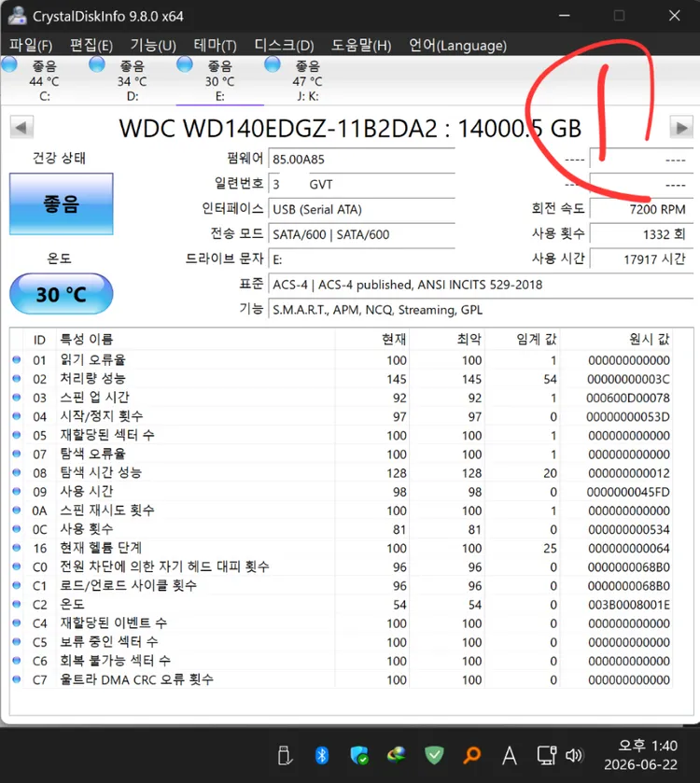Select row 08 탐색 시간 성능

tap(342, 473)
